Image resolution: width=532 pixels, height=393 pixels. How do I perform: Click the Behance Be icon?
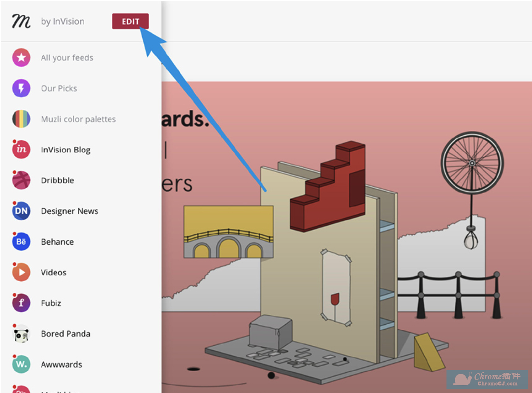(x=21, y=241)
